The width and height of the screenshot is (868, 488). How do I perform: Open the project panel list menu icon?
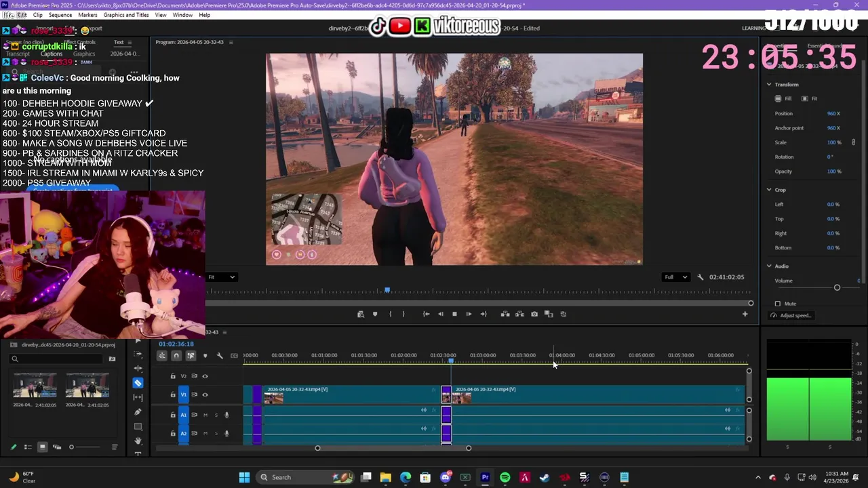pos(115,447)
